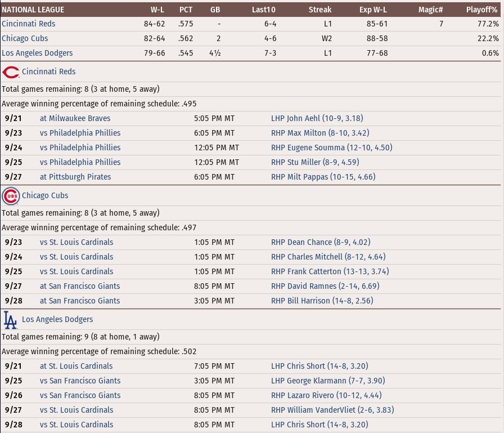
Task: Click the Cubs 88-58 expected record
Action: [377, 38]
